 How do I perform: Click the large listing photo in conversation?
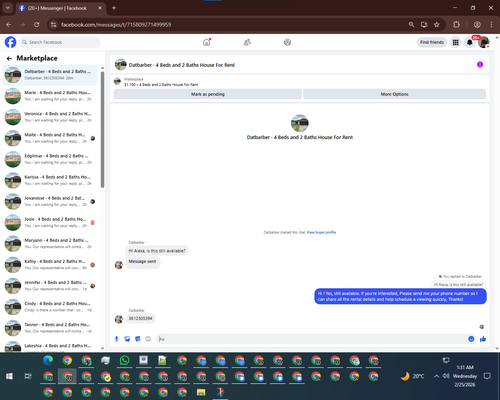click(x=300, y=123)
